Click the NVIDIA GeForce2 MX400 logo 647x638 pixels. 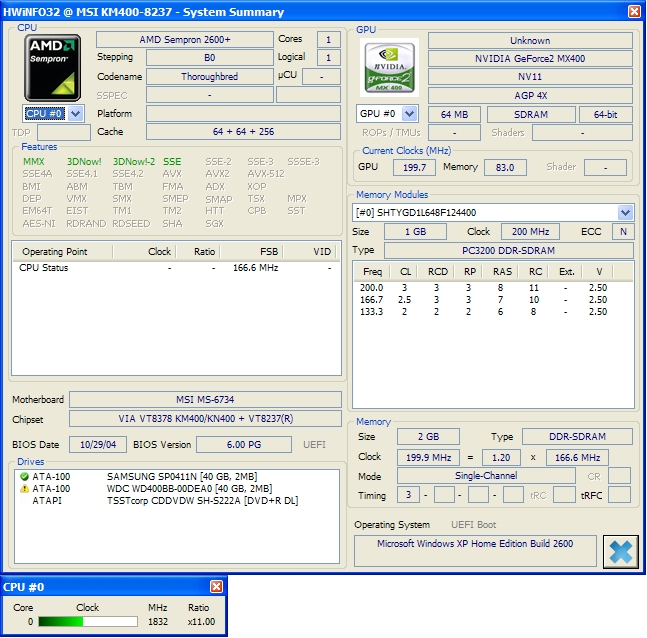[x=390, y=68]
